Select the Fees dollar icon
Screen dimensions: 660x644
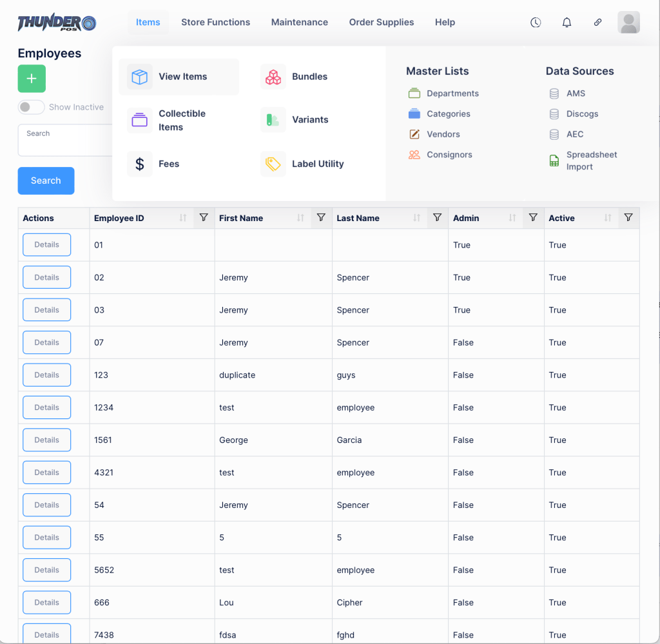click(x=140, y=164)
